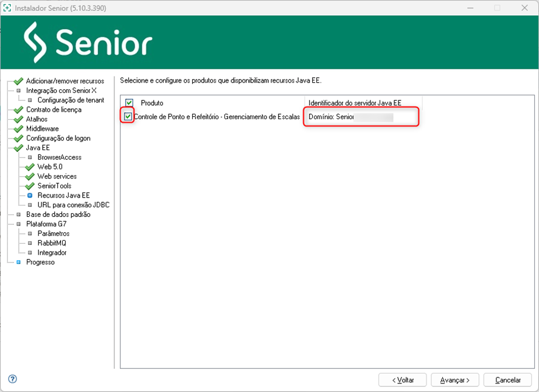The width and height of the screenshot is (539, 392).
Task: Select Adicionar/remover recursos step
Action: [65, 81]
